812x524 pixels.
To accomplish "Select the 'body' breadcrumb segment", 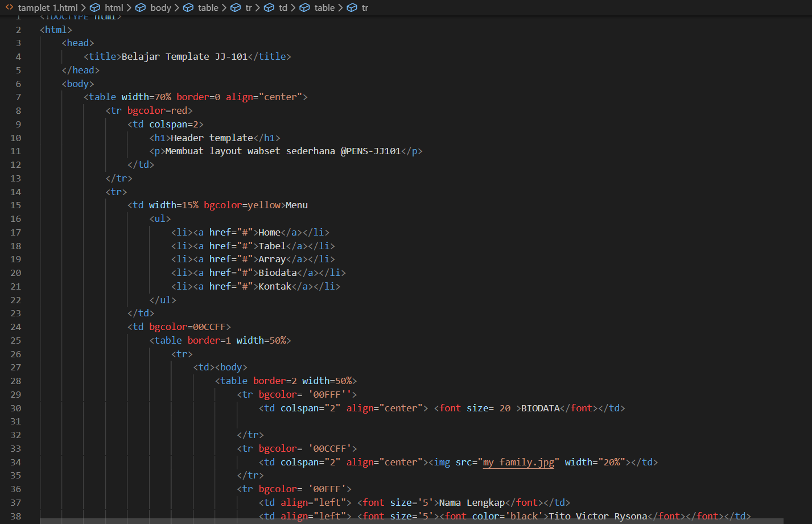I will [160, 7].
